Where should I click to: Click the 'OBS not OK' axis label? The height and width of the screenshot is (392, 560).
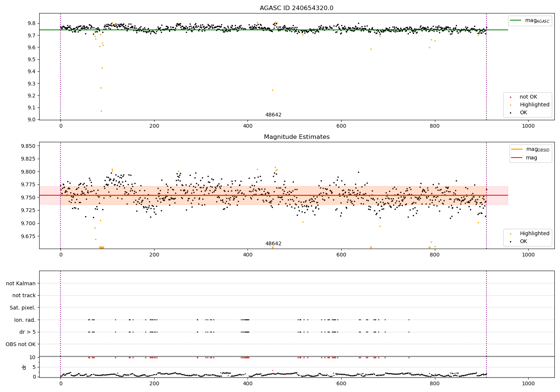[x=21, y=344]
